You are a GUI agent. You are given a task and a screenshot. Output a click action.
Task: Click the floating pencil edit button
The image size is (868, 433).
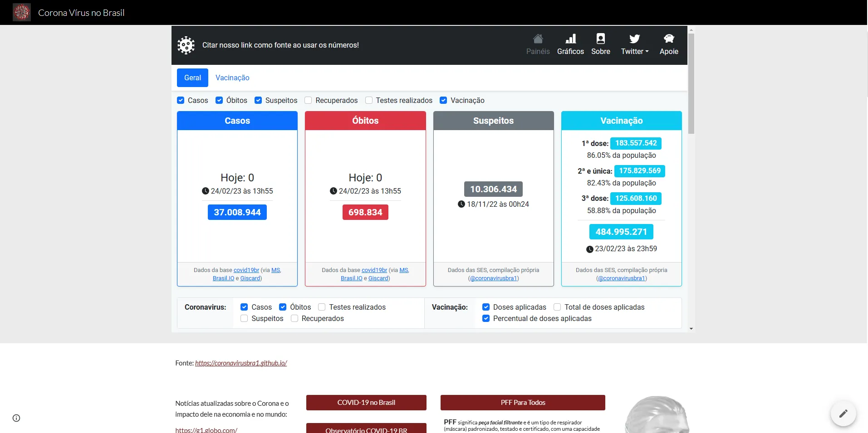pyautogui.click(x=843, y=413)
